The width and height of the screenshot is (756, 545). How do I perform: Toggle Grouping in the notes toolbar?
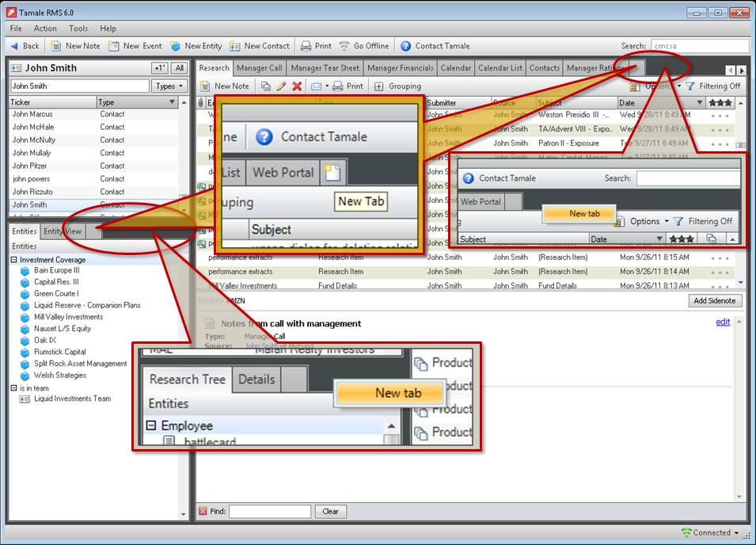point(397,86)
